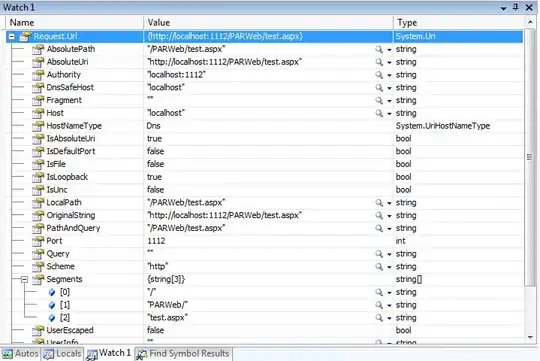Collapse the Segments array node
The image size is (540, 361).
coord(24,279)
